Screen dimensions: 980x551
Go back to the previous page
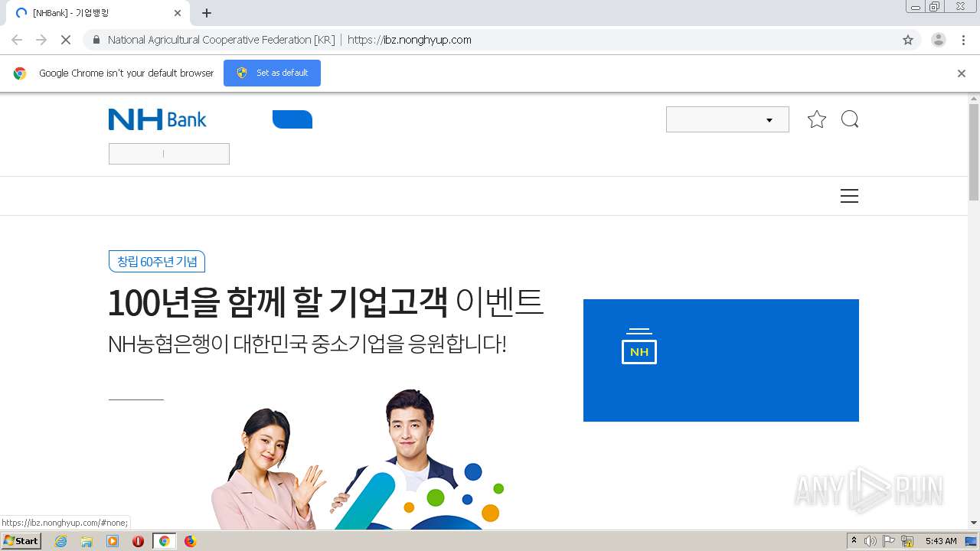(x=17, y=40)
